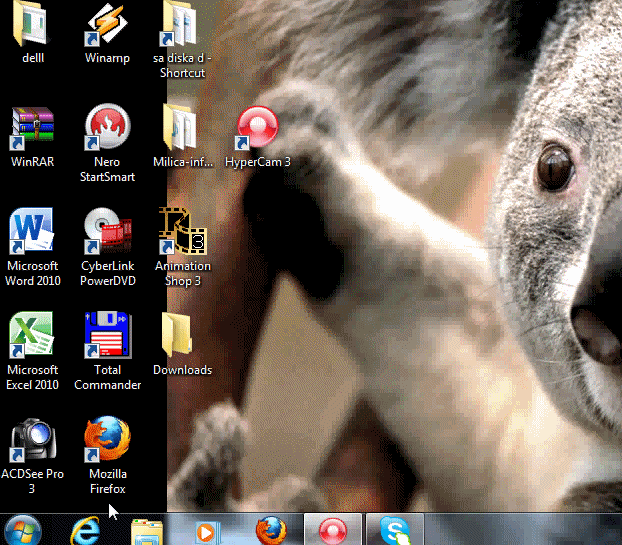Open the delll folder icon

32,23
